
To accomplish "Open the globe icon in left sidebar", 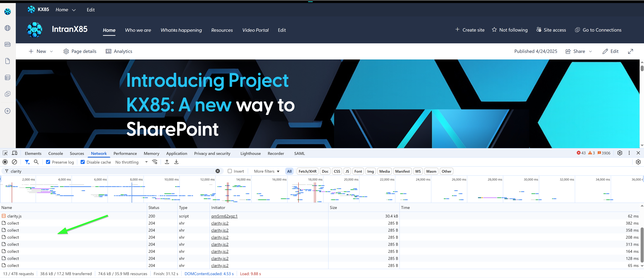I will 8,28.
